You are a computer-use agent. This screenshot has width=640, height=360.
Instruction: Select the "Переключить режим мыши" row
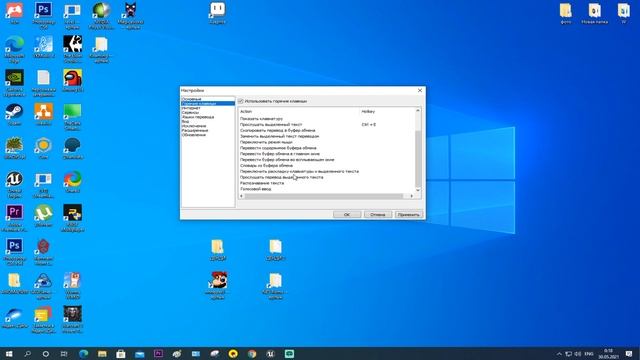tap(266, 142)
